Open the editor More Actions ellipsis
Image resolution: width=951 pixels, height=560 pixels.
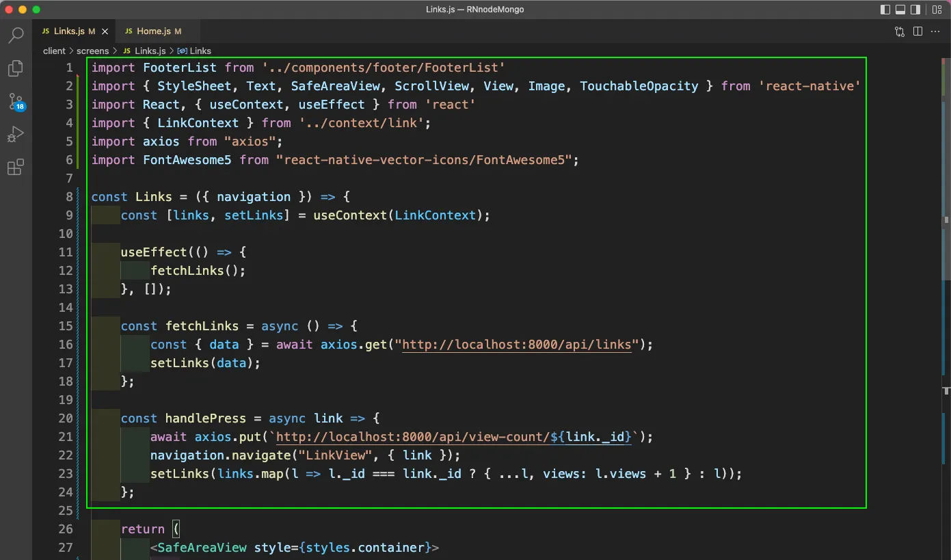tap(935, 31)
